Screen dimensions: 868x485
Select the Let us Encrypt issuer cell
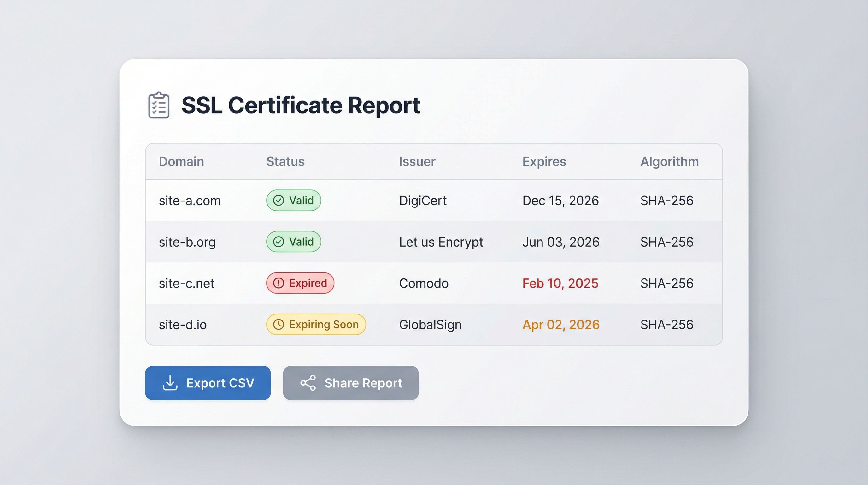tap(441, 242)
